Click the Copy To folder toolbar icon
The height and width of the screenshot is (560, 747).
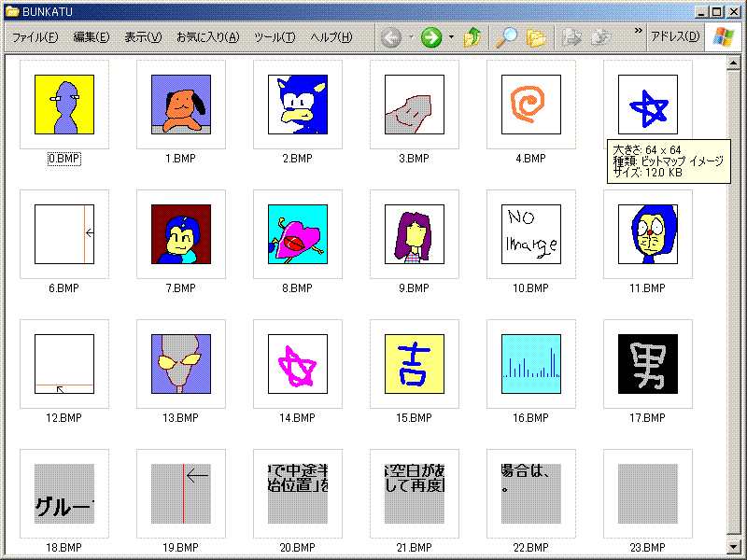tap(601, 37)
